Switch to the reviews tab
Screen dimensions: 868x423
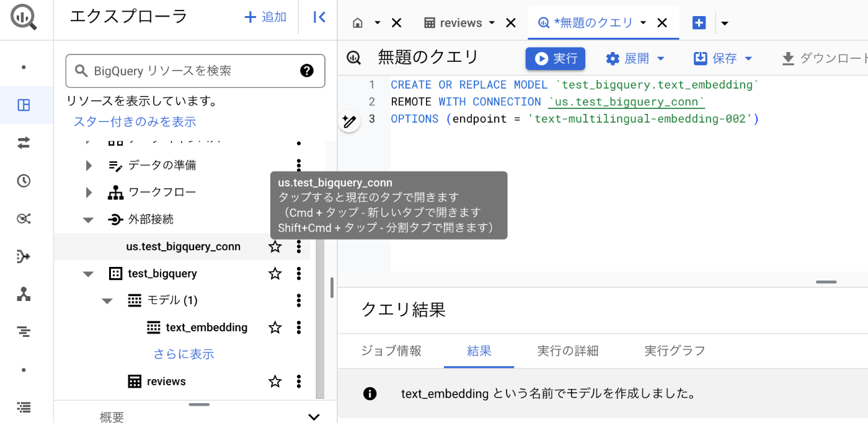click(x=453, y=23)
